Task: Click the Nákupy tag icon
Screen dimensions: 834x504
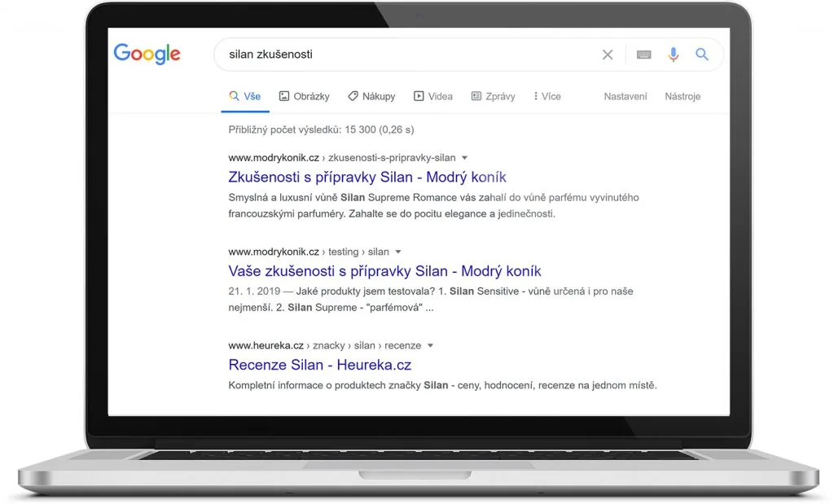Action: [353, 96]
